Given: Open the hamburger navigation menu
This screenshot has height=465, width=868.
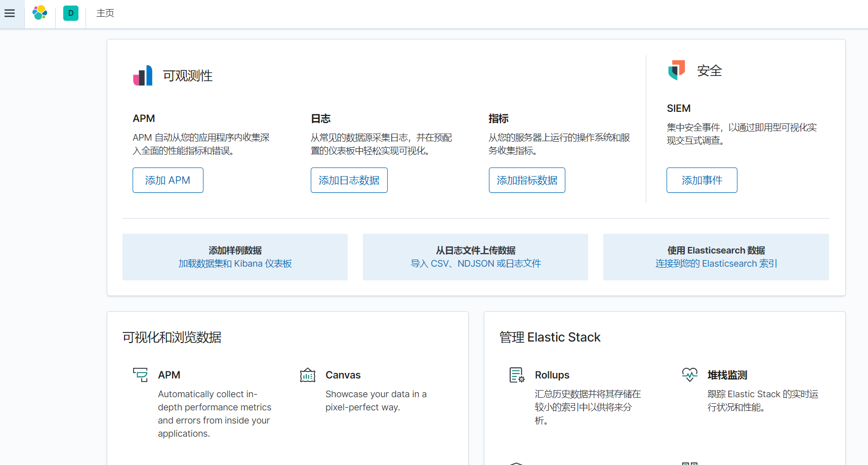Looking at the screenshot, I should coord(10,13).
